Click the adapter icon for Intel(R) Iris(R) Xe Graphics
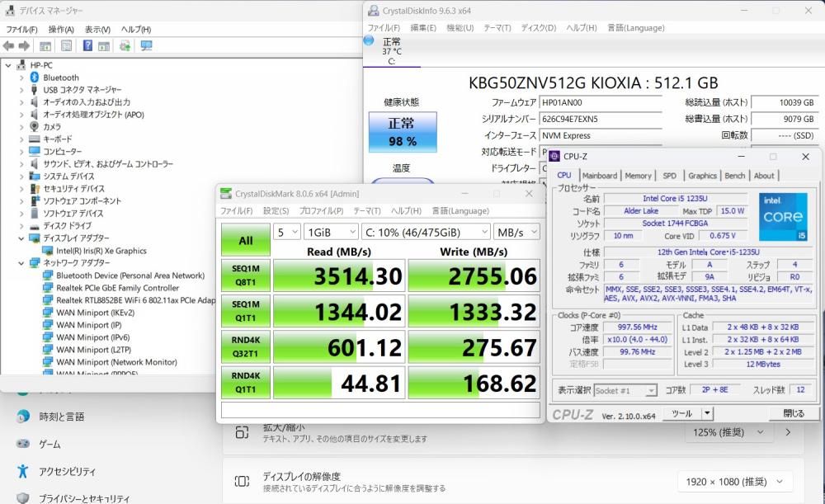This screenshot has width=825, height=504. [47, 251]
